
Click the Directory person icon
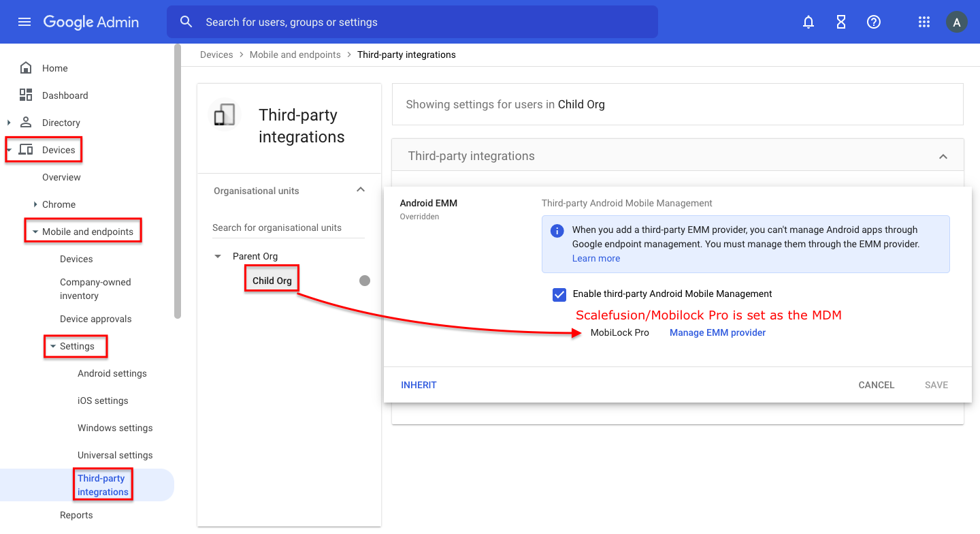26,122
